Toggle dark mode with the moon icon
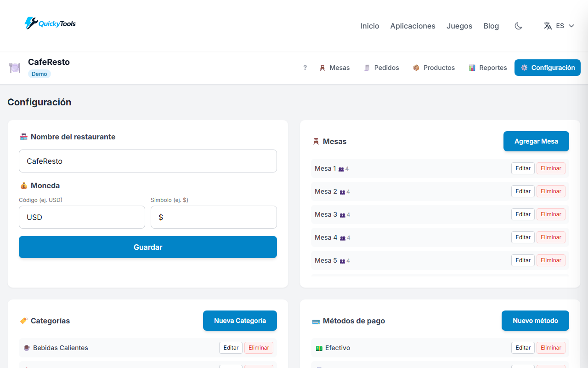The height and width of the screenshot is (368, 588). pos(518,26)
